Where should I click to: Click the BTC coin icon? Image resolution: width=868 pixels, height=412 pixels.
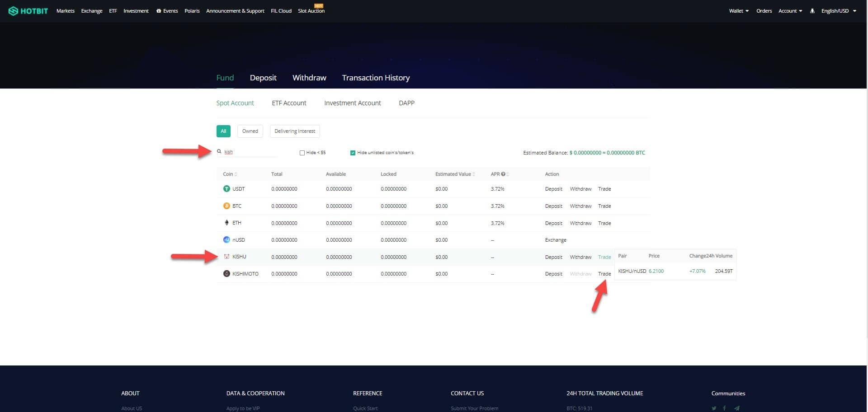(226, 206)
